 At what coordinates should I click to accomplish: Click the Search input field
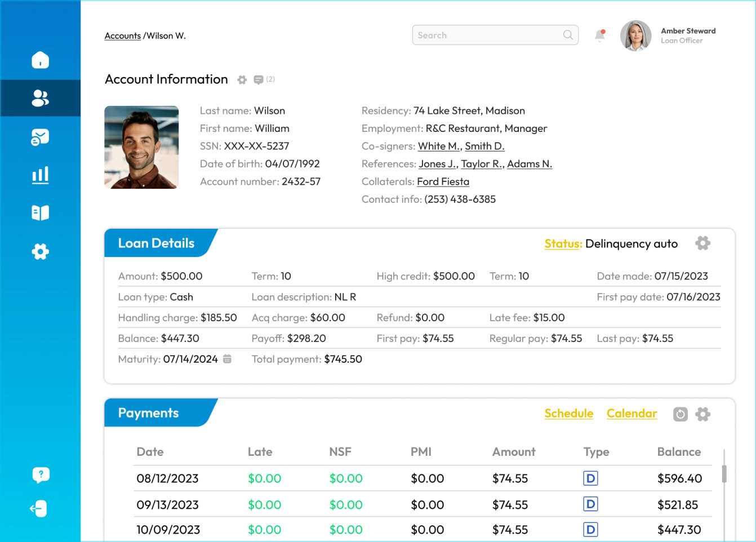click(x=490, y=35)
